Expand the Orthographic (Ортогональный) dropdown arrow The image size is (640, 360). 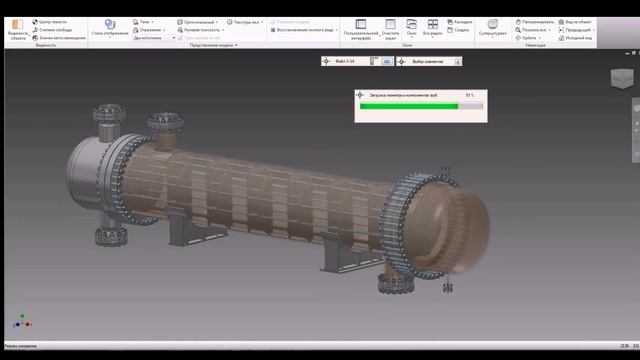(217, 22)
